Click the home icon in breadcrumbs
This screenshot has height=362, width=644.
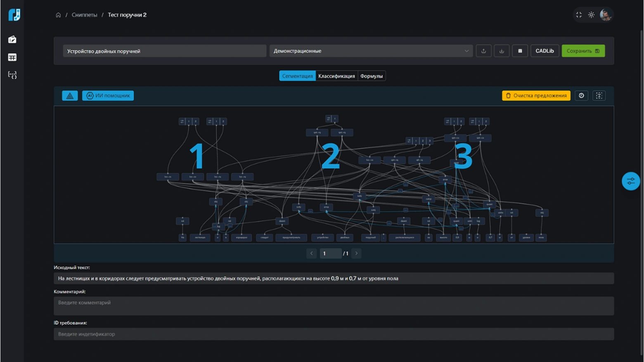[x=58, y=15]
